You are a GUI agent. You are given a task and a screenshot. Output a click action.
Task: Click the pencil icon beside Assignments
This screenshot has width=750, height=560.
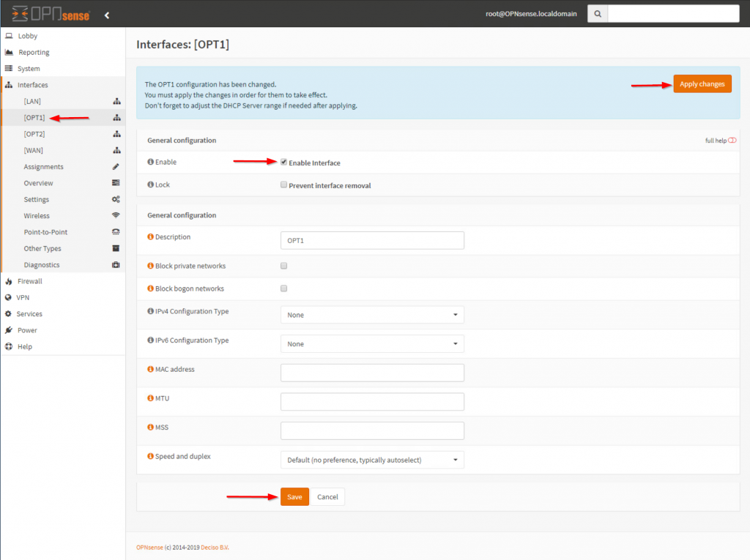(116, 167)
